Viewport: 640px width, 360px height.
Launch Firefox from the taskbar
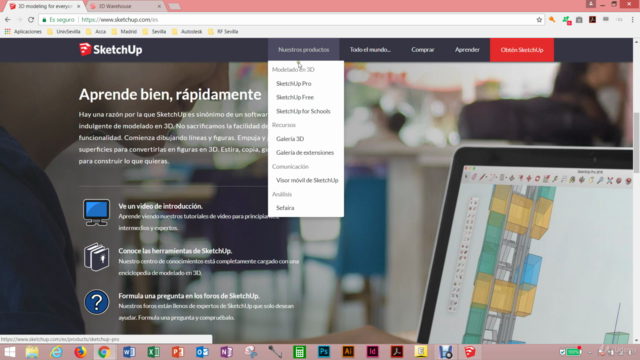click(x=80, y=352)
